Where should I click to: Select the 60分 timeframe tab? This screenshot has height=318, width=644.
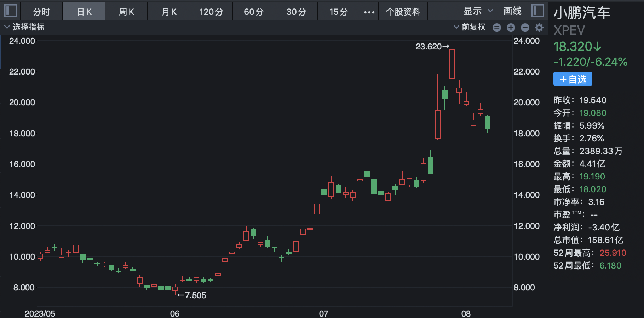click(254, 12)
